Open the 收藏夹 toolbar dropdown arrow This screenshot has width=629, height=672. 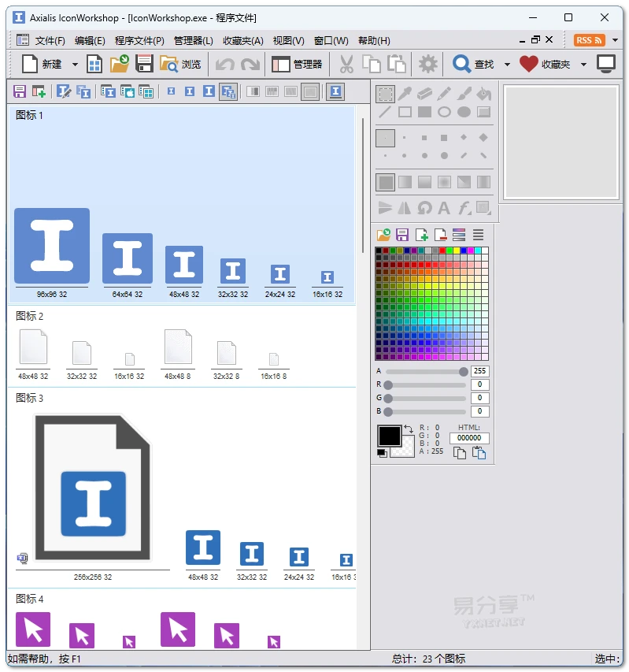click(583, 65)
